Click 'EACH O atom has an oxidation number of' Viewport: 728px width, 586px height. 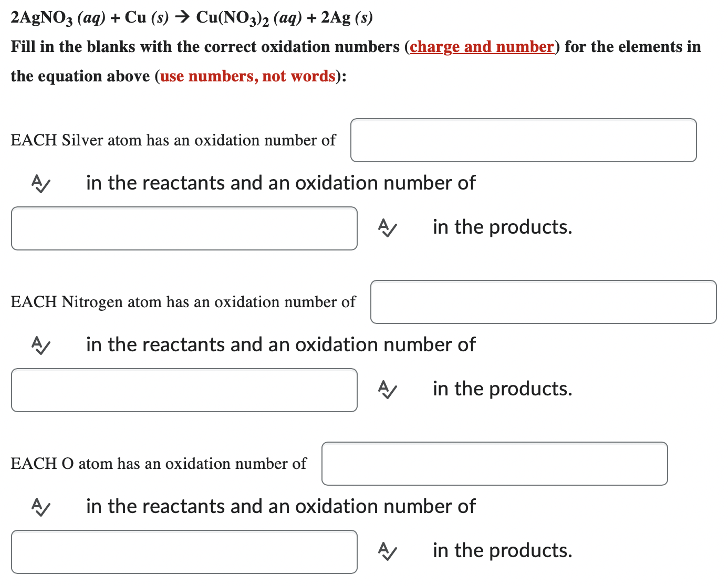coord(159,464)
